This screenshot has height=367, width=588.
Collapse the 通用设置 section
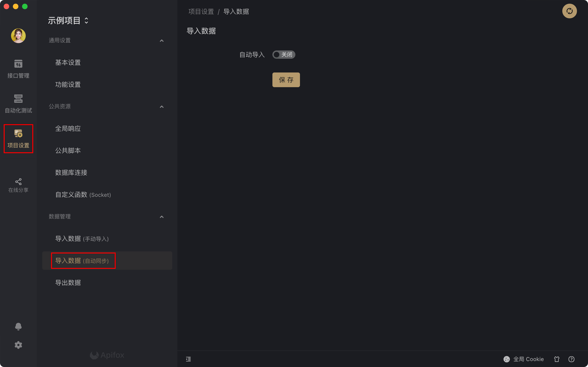(x=161, y=41)
